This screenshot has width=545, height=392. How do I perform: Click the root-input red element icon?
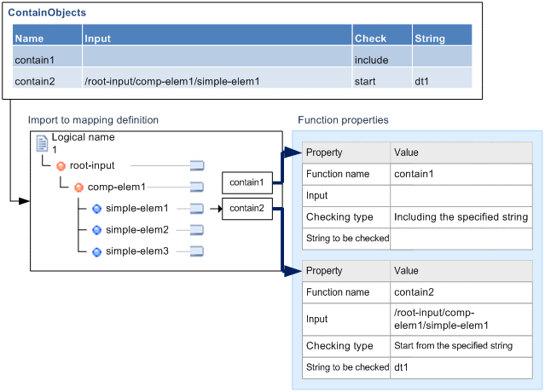pyautogui.click(x=61, y=165)
